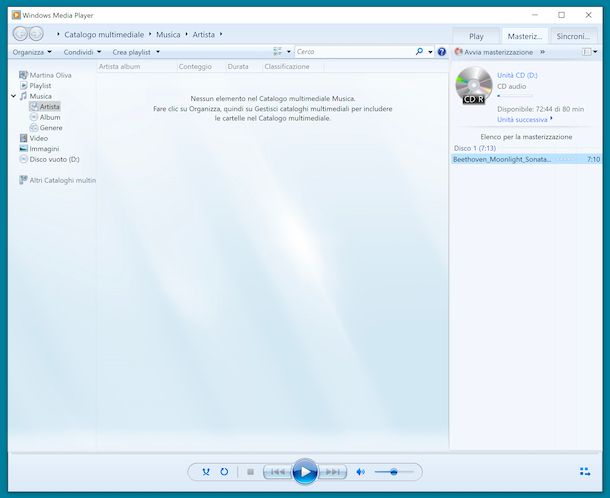Skip to next track
610x498 pixels.
click(x=333, y=472)
